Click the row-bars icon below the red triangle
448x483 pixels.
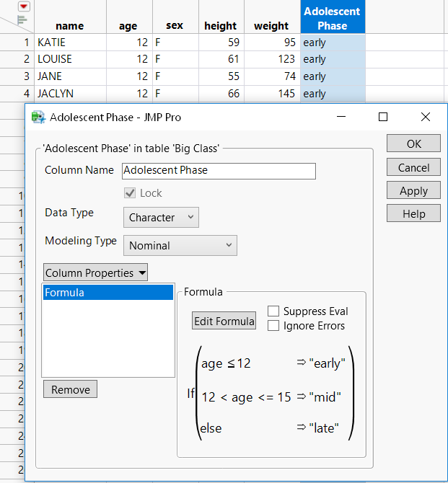point(22,20)
